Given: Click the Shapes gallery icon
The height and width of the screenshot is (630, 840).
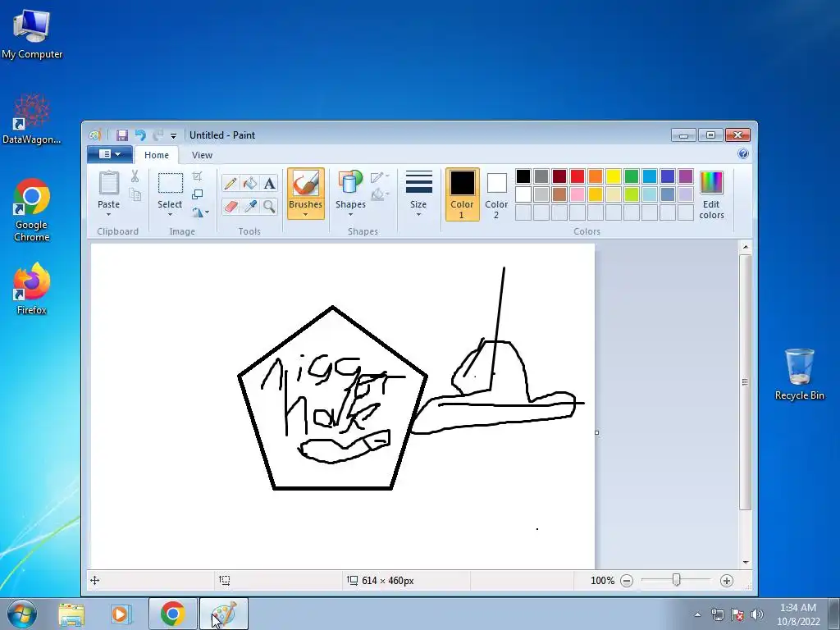Looking at the screenshot, I should [350, 183].
